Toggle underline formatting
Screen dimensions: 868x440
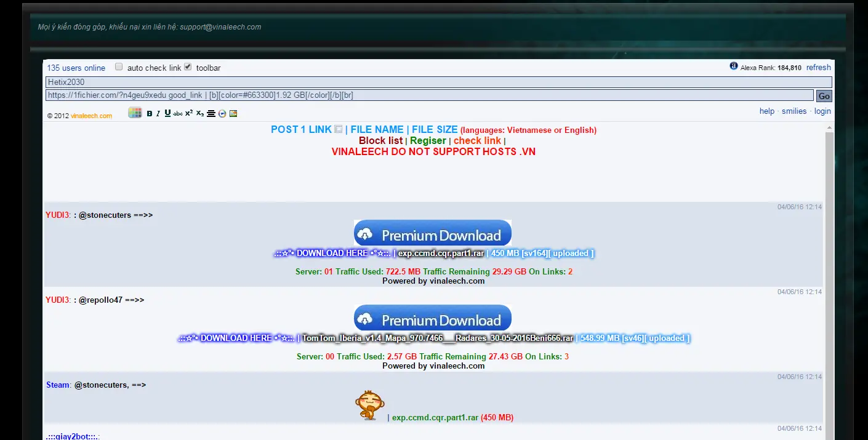(167, 113)
